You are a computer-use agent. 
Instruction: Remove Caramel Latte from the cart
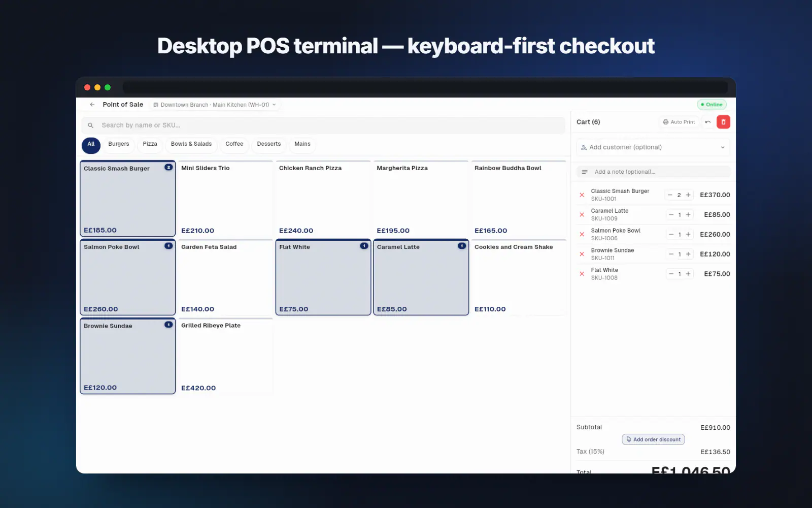pos(582,215)
